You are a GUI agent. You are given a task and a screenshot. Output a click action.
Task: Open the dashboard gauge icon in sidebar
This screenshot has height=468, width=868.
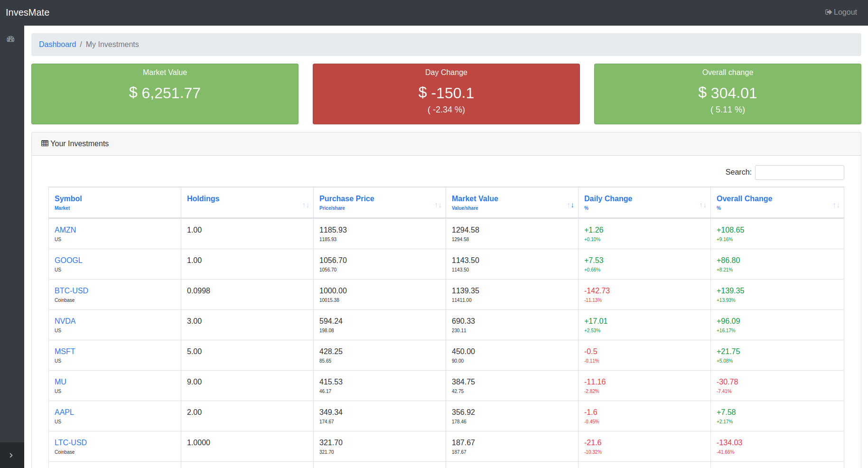pos(10,39)
